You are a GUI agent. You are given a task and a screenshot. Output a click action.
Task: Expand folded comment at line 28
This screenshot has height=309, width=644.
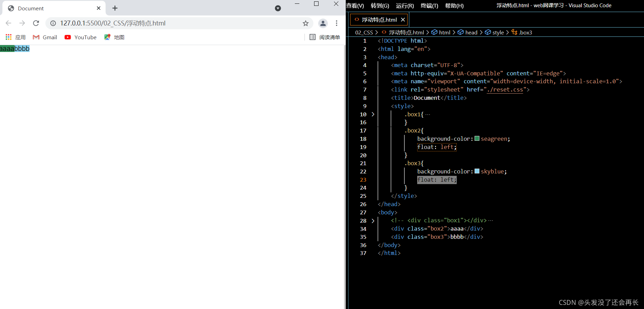point(373,221)
